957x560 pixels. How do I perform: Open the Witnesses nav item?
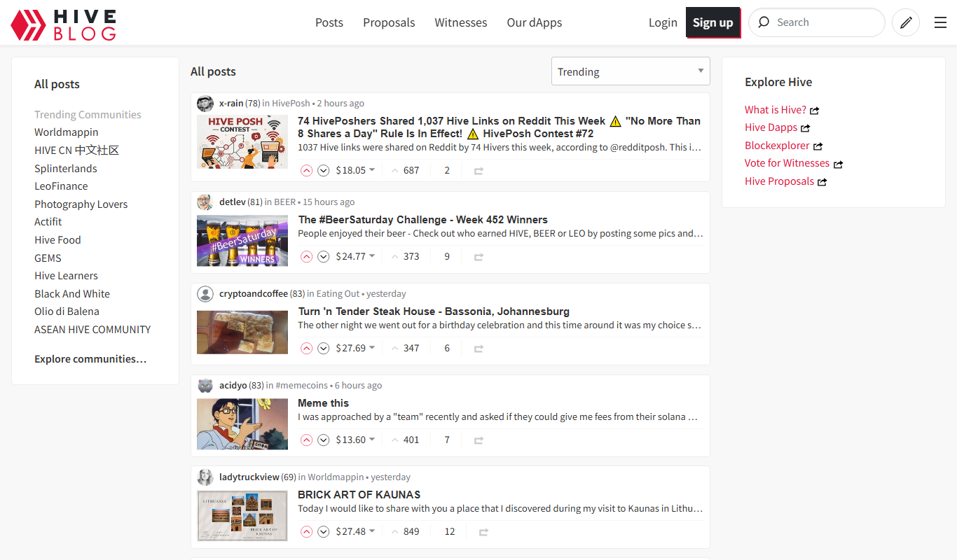tap(461, 22)
